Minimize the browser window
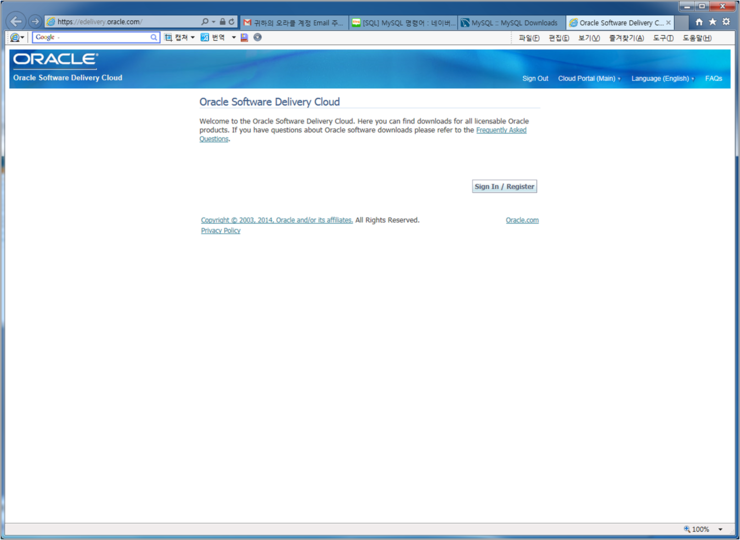Screen dimensions: 740x540 [687, 6]
